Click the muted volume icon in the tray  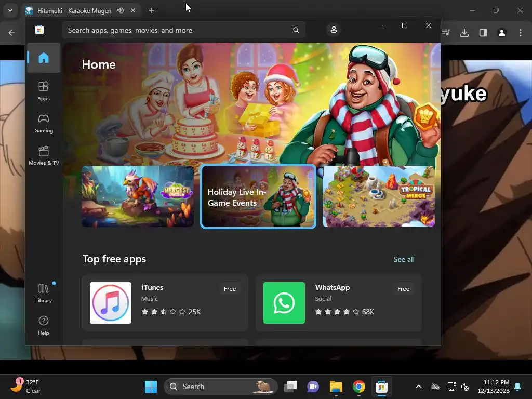point(465,387)
